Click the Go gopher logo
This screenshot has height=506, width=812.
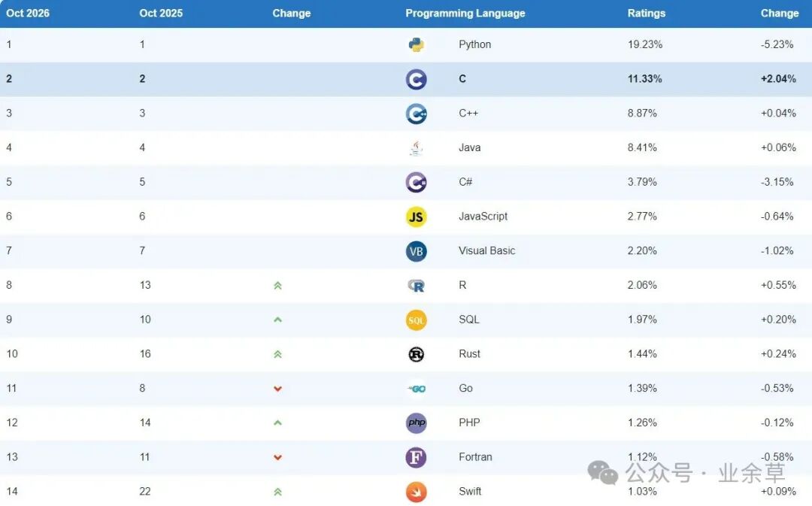tap(416, 389)
